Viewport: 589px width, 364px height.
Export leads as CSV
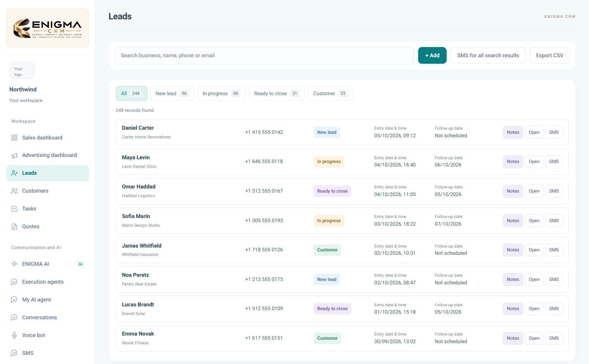click(550, 56)
